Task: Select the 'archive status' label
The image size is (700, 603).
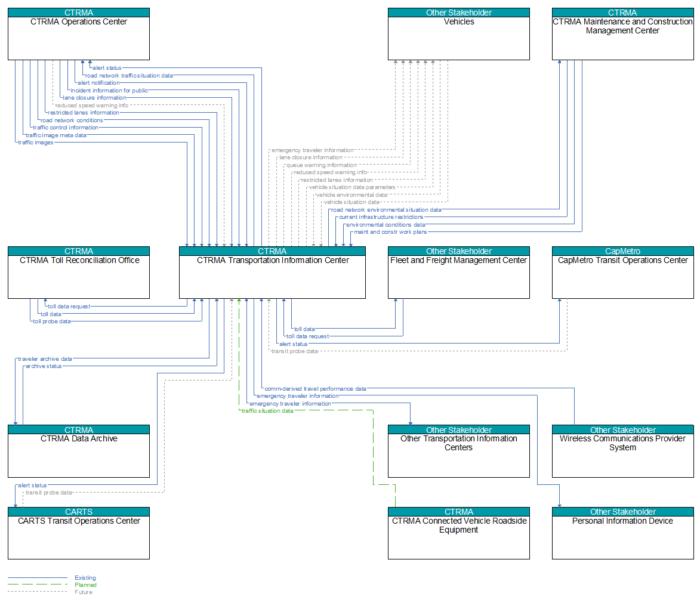Action: coord(44,366)
